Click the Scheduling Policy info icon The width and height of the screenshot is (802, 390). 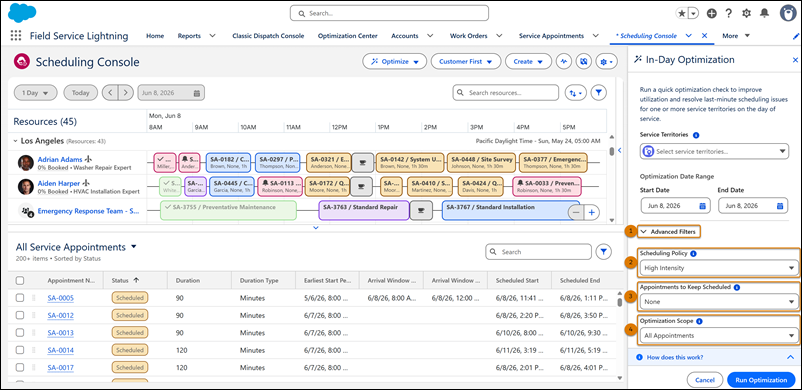click(x=693, y=253)
